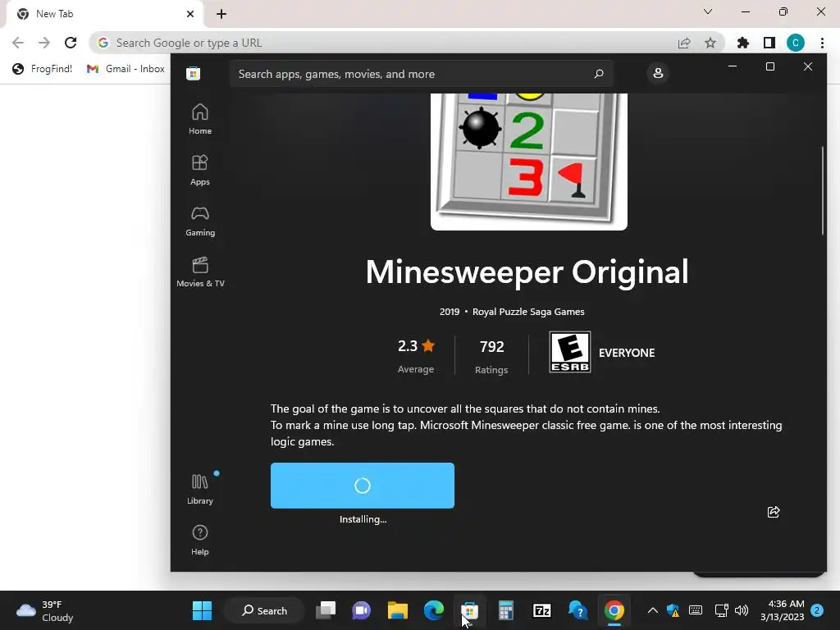Open touch keyboard tray icon

(x=696, y=610)
